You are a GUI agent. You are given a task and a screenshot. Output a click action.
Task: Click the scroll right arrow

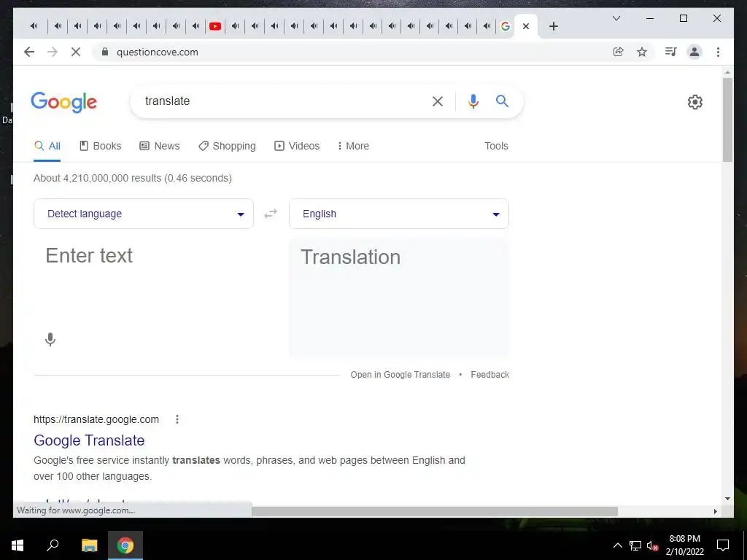tap(715, 511)
